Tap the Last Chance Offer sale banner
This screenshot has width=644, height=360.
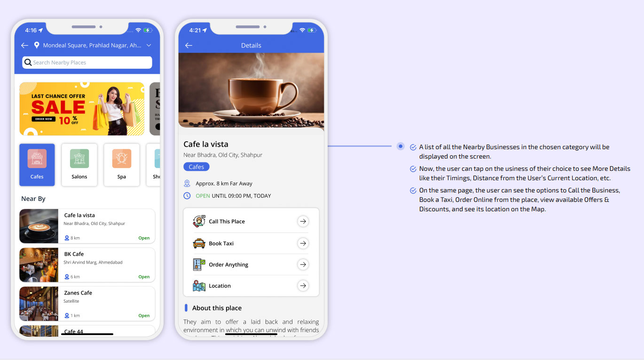pyautogui.click(x=82, y=109)
